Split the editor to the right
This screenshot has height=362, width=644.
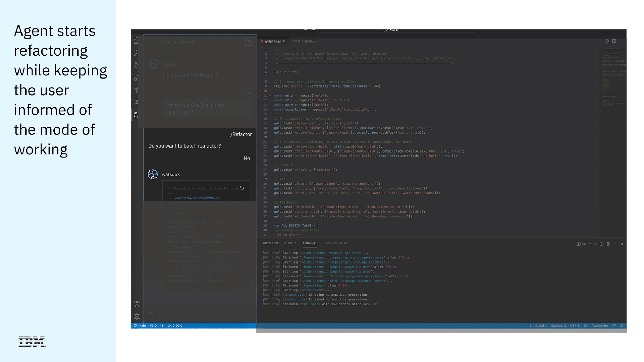point(614,41)
